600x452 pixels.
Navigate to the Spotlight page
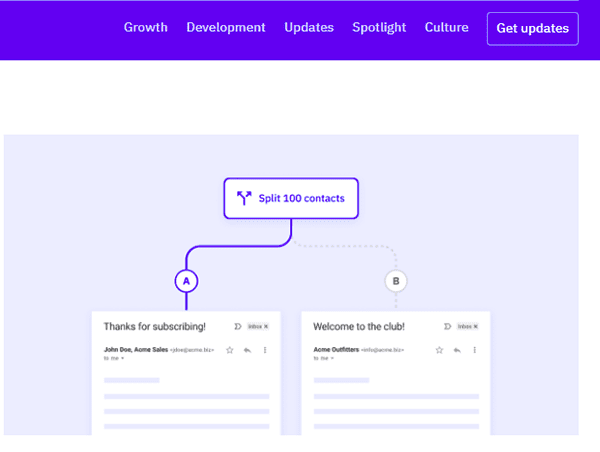(379, 28)
